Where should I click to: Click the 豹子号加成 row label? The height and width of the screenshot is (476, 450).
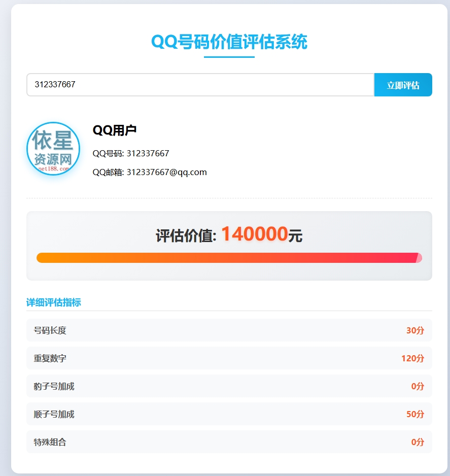(x=54, y=386)
